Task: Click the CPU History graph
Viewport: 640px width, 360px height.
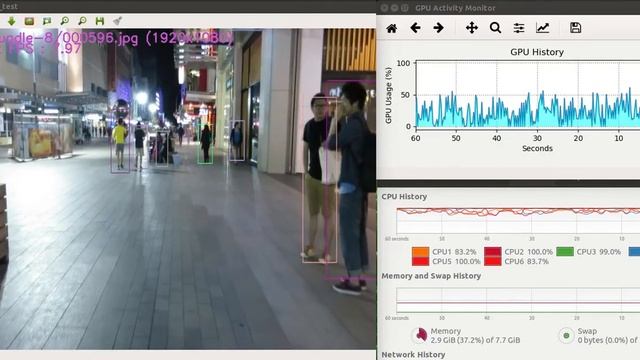Action: coord(518,221)
